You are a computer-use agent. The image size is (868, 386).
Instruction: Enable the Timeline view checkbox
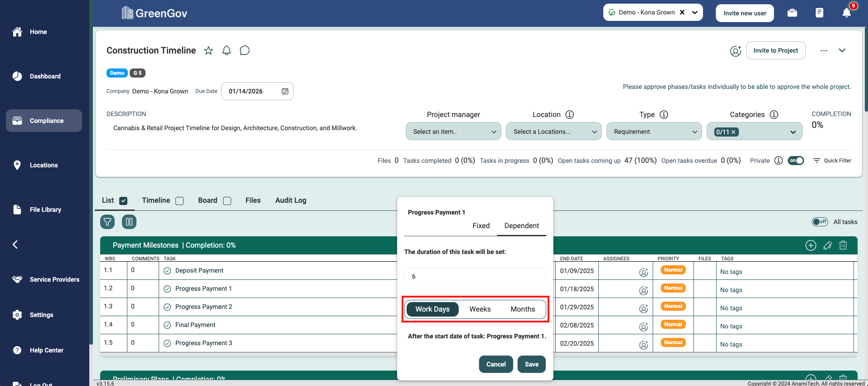pos(179,201)
